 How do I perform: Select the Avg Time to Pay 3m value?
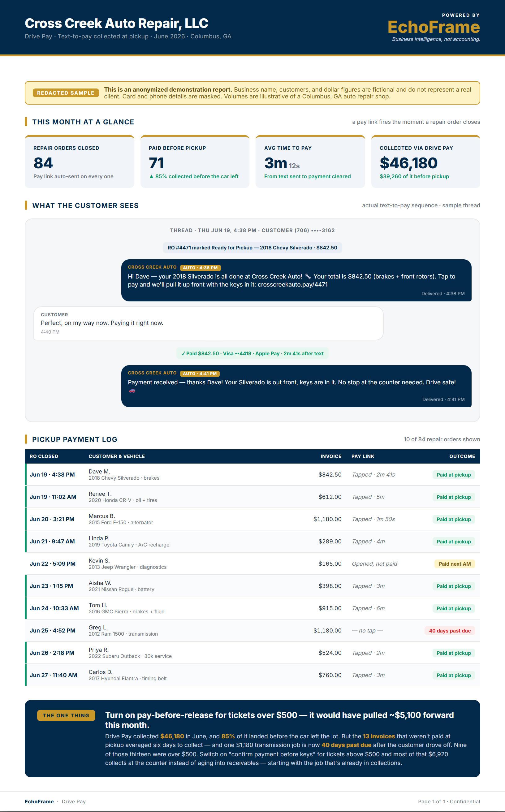pos(276,163)
